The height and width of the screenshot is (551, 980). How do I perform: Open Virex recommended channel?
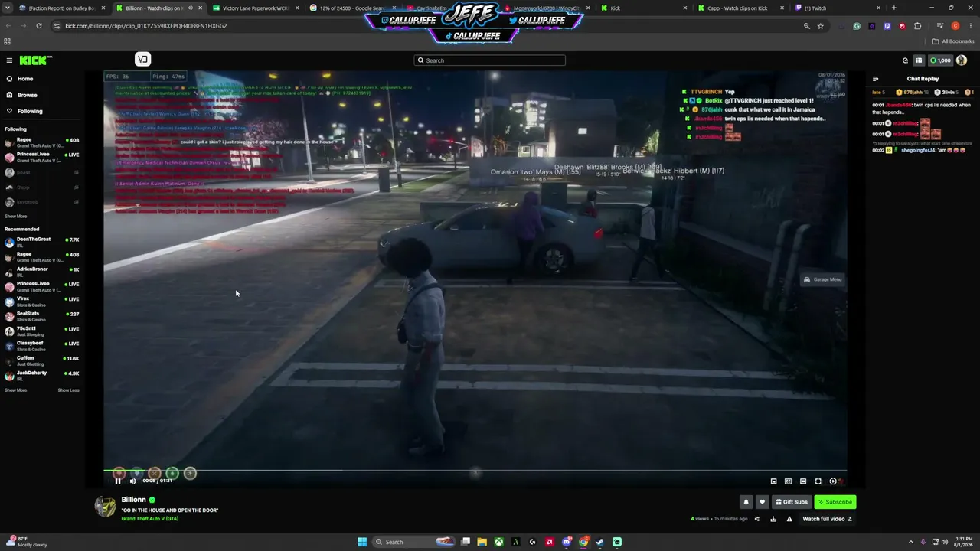[x=42, y=302]
